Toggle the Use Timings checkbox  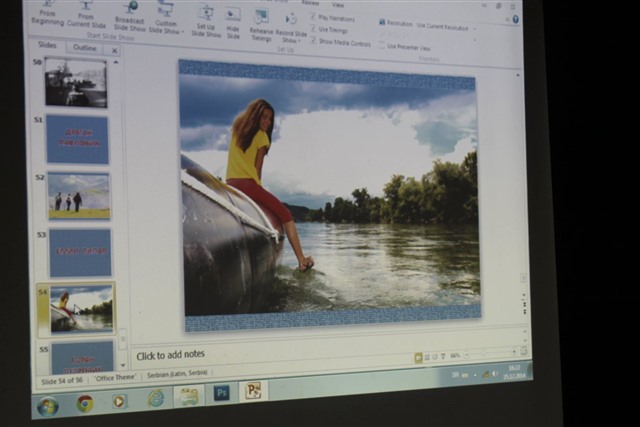314,30
